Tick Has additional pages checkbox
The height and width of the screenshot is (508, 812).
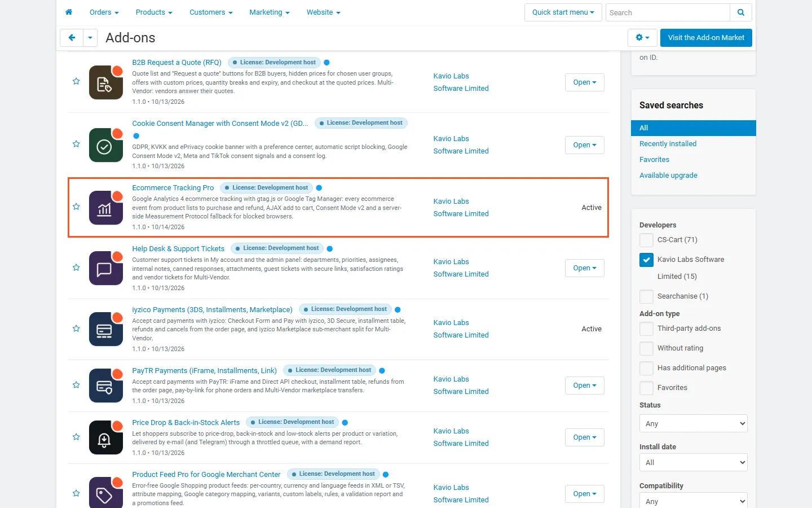pyautogui.click(x=646, y=368)
